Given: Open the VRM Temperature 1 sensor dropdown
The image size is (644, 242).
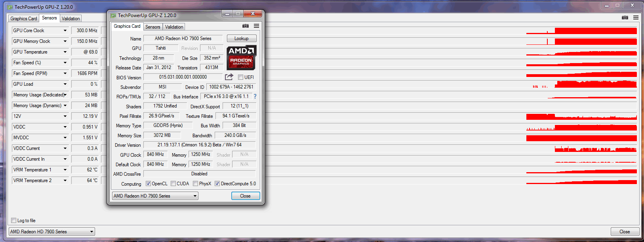Looking at the screenshot, I should pos(65,170).
